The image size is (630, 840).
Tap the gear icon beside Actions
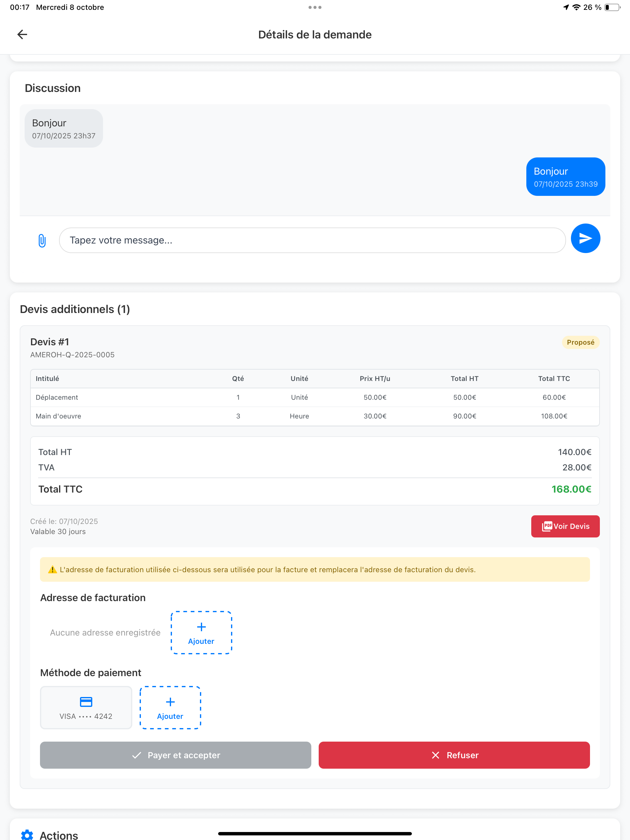point(27,835)
